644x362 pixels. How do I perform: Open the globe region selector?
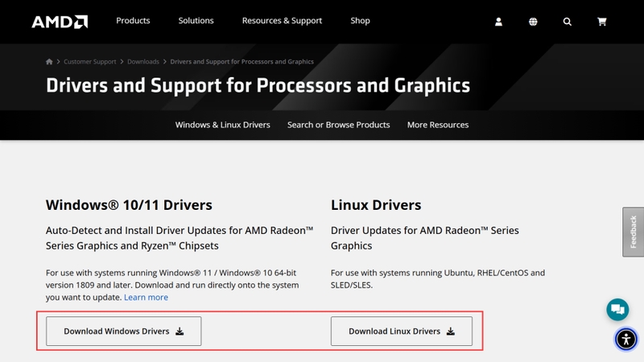pyautogui.click(x=533, y=22)
